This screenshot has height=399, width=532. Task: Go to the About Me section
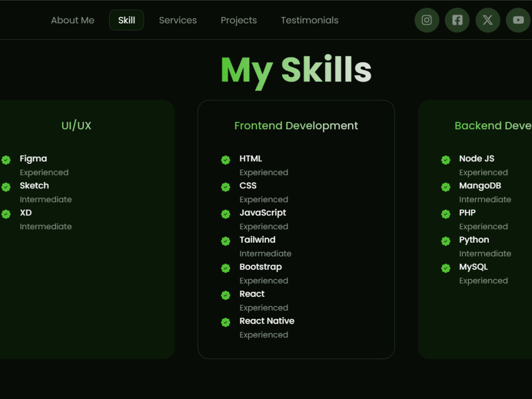point(72,20)
